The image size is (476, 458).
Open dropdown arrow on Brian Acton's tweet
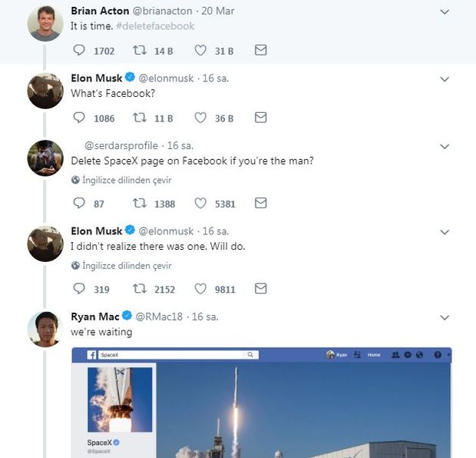tap(445, 12)
